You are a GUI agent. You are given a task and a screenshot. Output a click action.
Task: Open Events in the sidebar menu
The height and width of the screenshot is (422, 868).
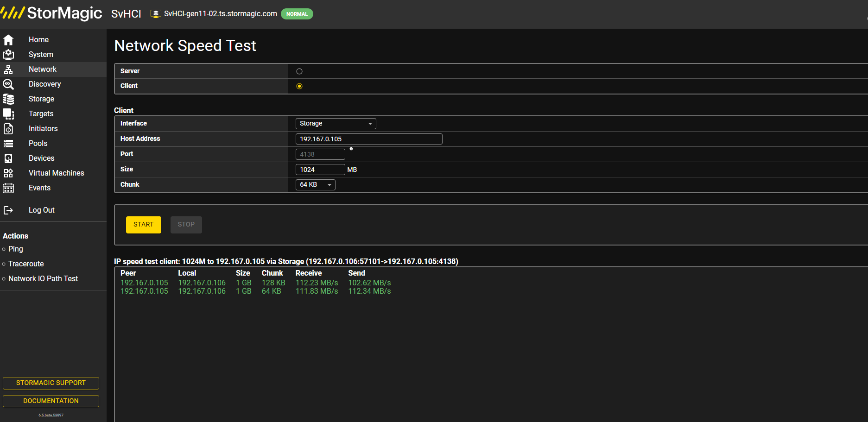[x=39, y=188]
